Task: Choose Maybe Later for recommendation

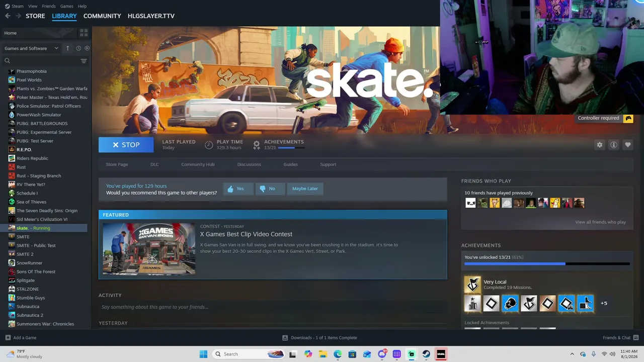Action: tap(305, 189)
